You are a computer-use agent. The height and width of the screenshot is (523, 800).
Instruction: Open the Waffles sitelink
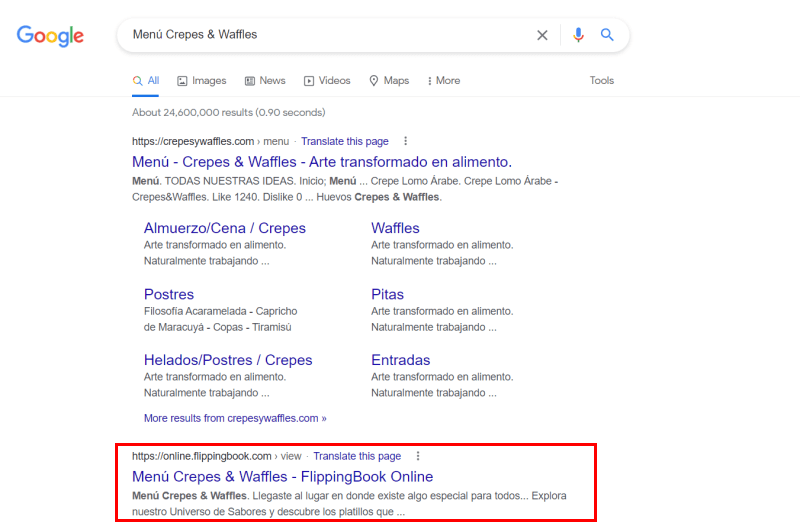pyautogui.click(x=395, y=228)
